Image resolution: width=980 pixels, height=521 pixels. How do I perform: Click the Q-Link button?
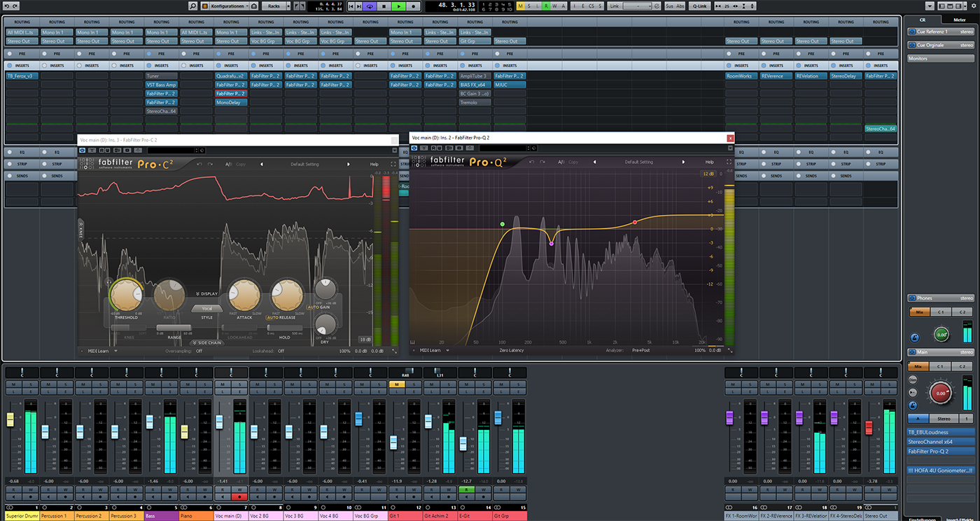(699, 6)
